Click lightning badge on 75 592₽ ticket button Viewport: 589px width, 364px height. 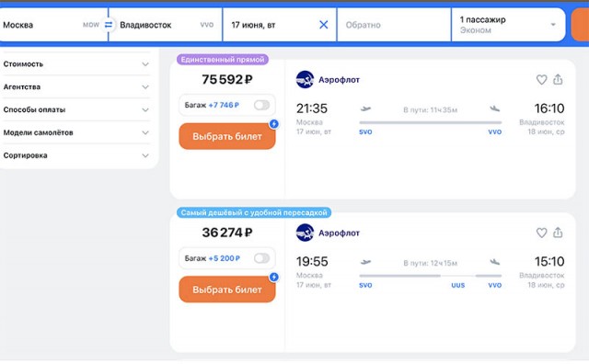tap(274, 123)
